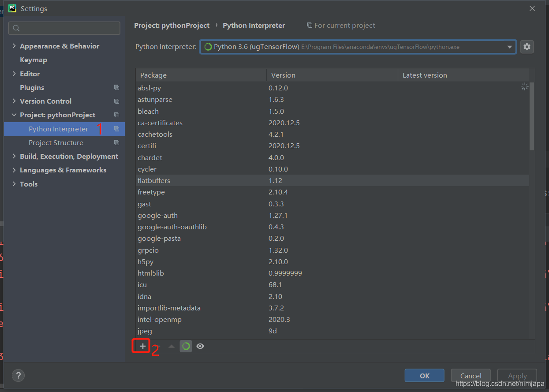Click the Apply button
549x392 pixels.
[517, 376]
